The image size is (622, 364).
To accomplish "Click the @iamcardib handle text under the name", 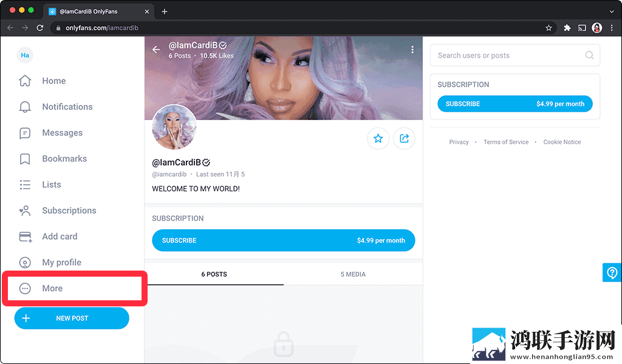I will 169,174.
